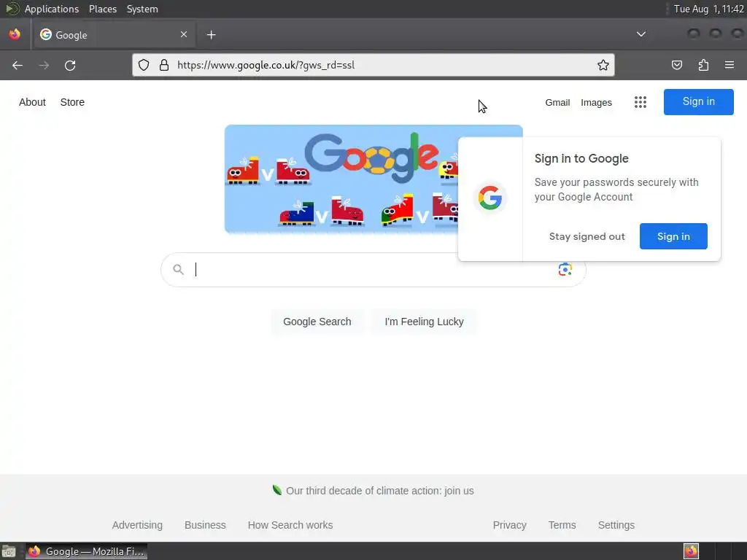Open the Settings footer menu
The image size is (747, 560).
click(616, 525)
